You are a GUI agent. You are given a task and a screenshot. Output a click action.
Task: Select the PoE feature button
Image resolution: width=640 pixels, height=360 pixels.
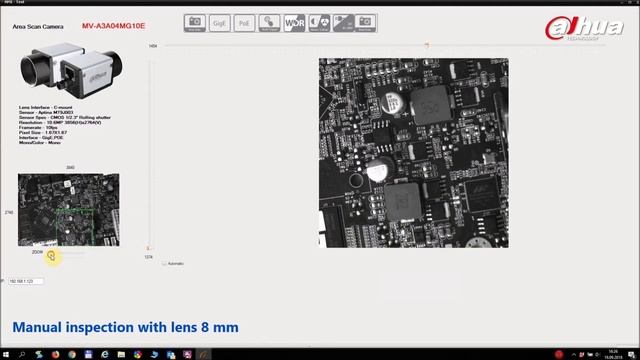tap(244, 23)
